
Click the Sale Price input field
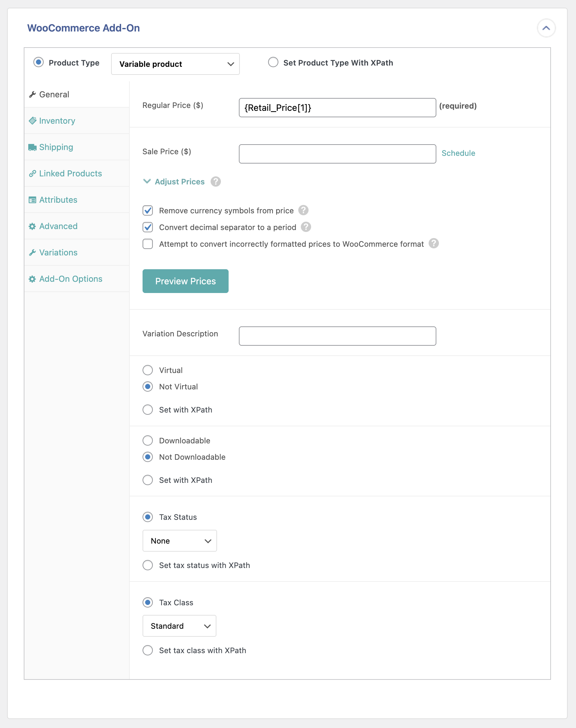pyautogui.click(x=337, y=154)
